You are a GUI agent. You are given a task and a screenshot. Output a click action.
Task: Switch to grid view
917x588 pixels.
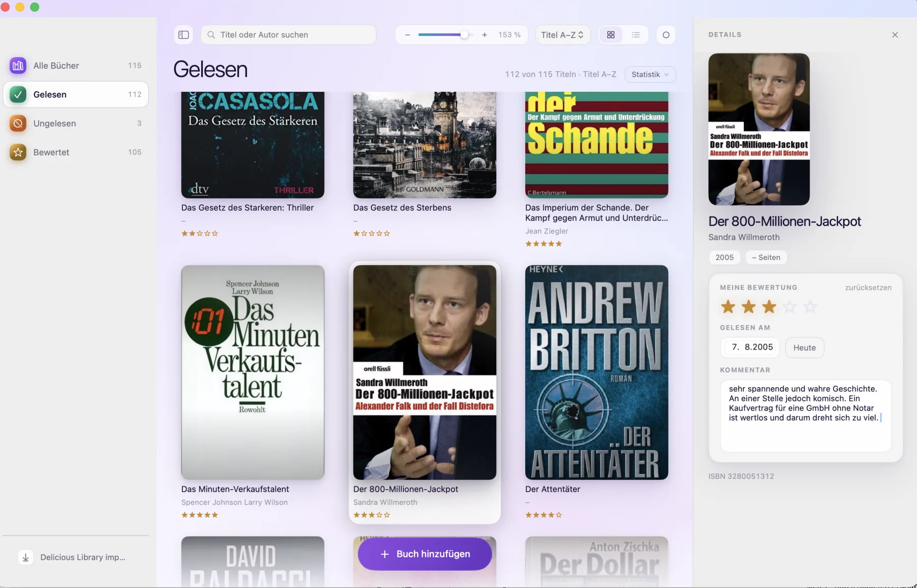611,35
